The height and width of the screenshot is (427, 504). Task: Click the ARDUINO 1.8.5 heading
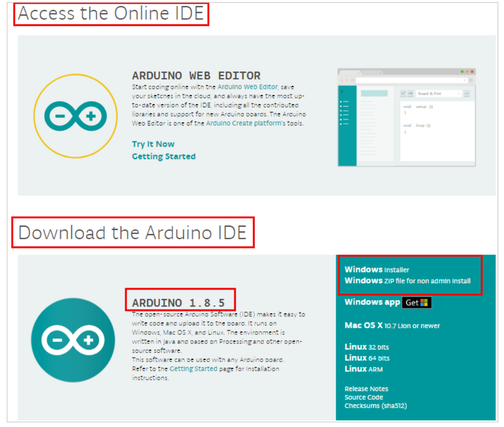point(178,303)
